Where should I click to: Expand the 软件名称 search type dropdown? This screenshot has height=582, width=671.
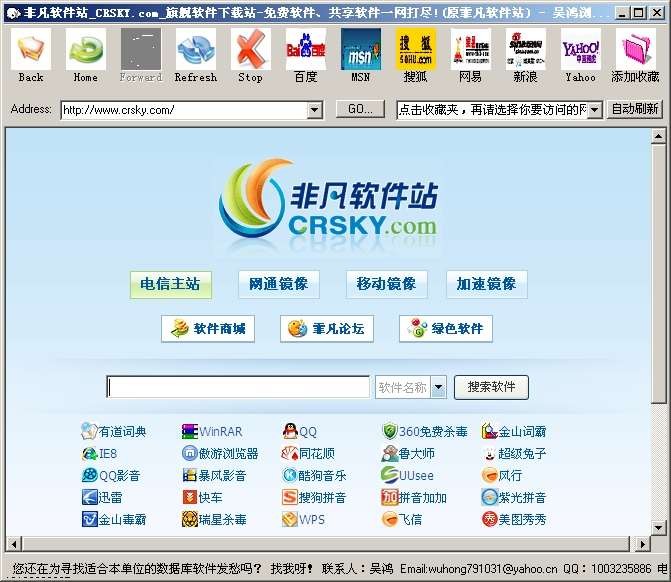click(439, 387)
